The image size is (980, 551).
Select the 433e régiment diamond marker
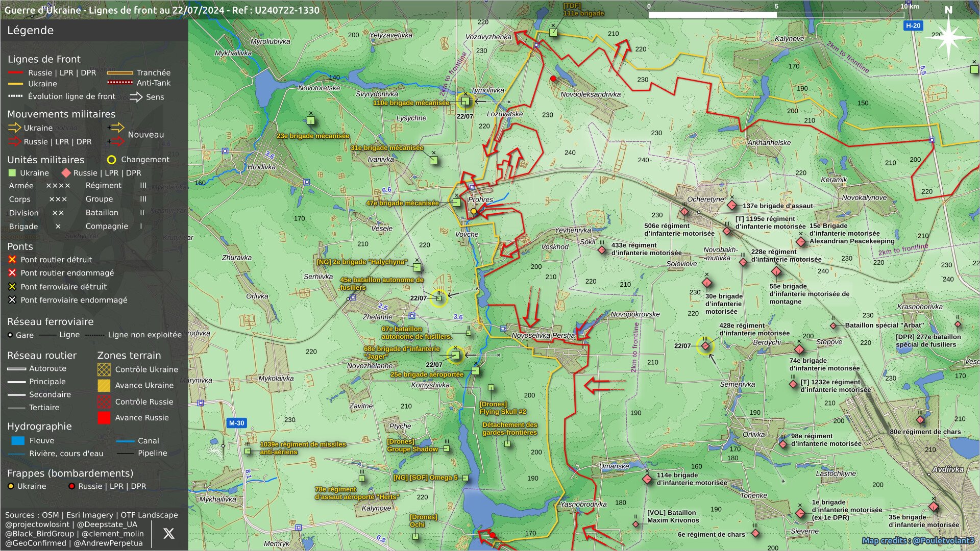click(602, 250)
